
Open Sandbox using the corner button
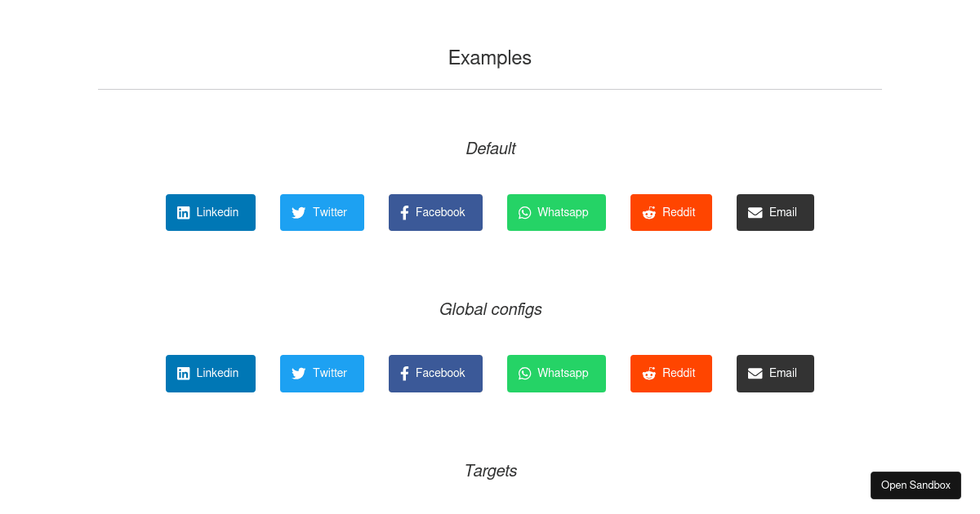915,485
